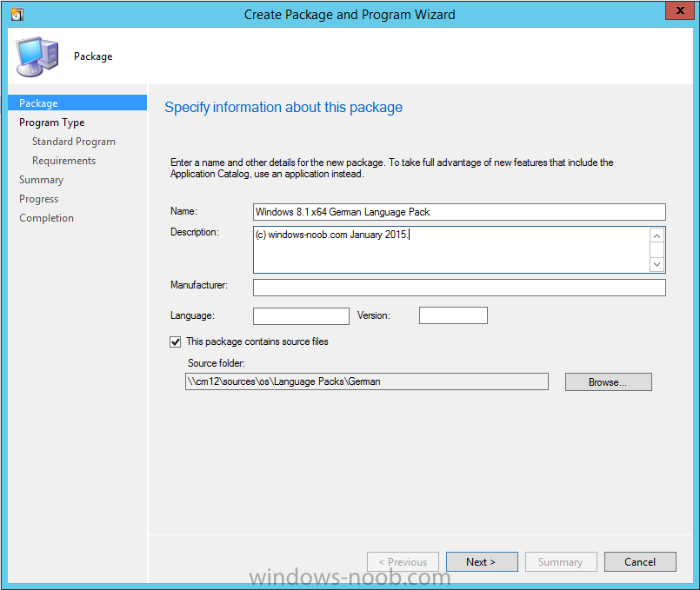Viewport: 700px width, 590px height.
Task: Click the 'Package' header title text
Action: click(x=93, y=56)
